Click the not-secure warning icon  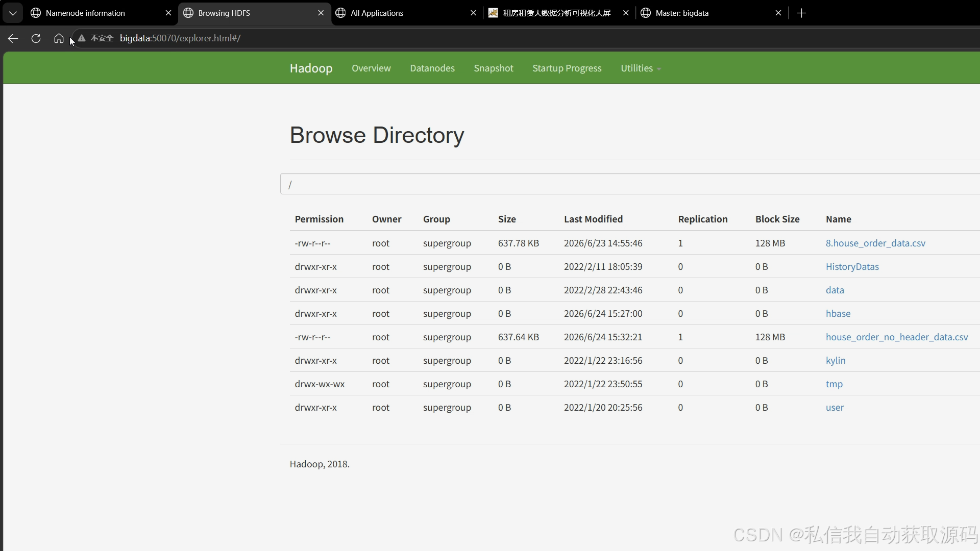click(x=82, y=38)
